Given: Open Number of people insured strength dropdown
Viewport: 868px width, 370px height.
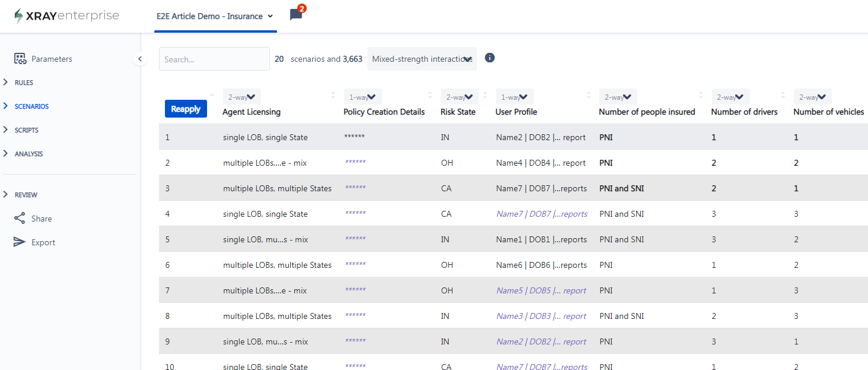Looking at the screenshot, I should click(x=618, y=97).
